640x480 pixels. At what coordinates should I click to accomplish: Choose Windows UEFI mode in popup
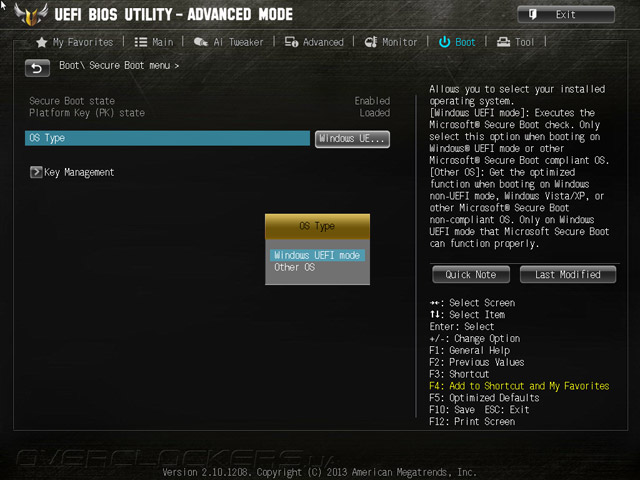[x=317, y=255]
